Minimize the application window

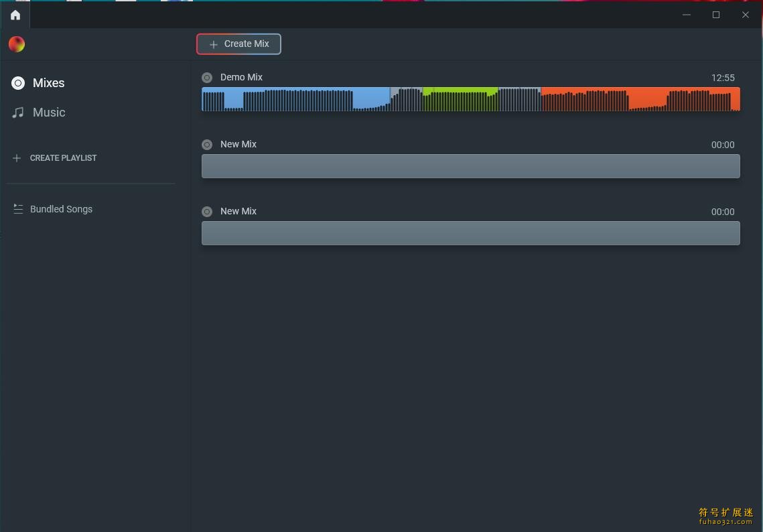[x=687, y=15]
